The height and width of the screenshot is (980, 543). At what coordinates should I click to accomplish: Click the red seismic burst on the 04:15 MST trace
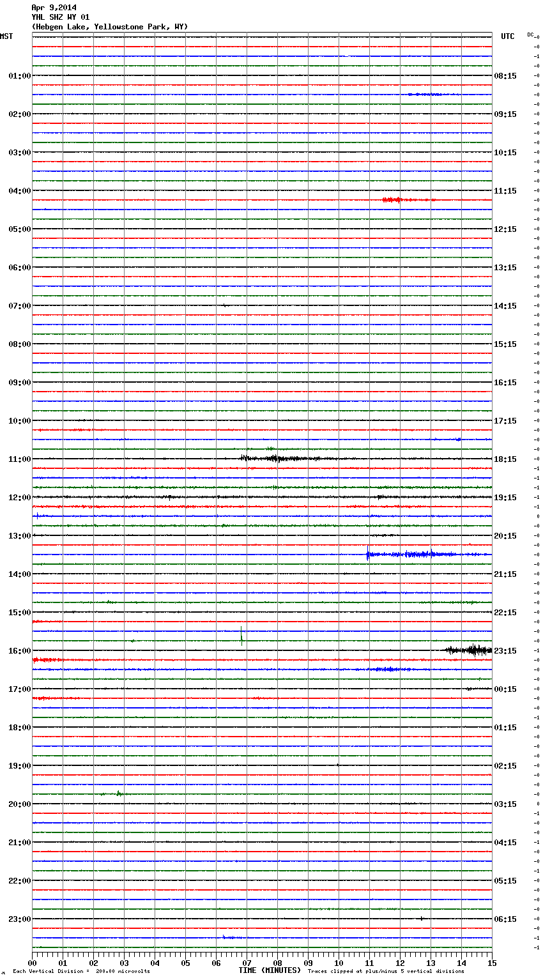pos(408,200)
